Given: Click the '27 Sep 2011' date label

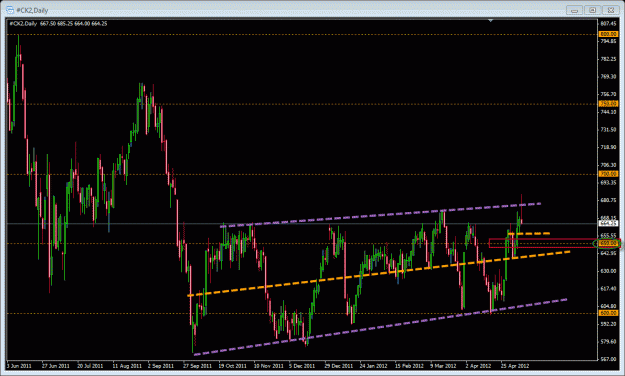Looking at the screenshot, I should pos(197,366).
